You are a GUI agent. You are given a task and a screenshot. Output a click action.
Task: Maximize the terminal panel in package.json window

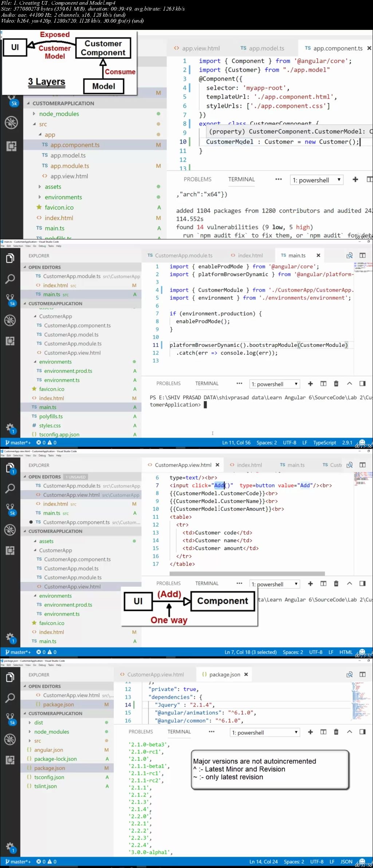349,732
